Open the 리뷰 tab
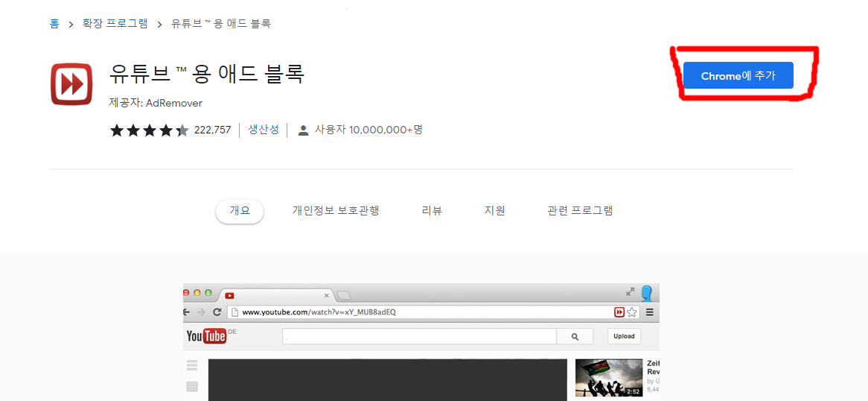 pyautogui.click(x=432, y=211)
